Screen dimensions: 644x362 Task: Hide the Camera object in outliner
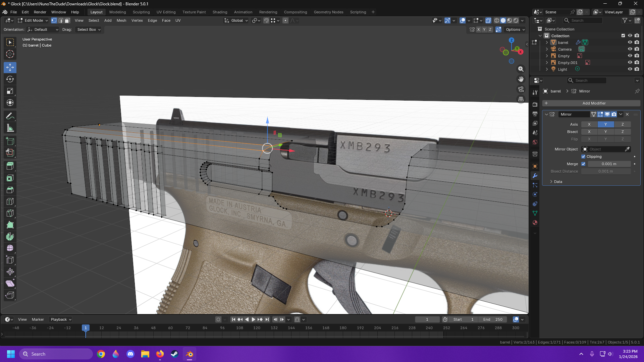tap(630, 49)
